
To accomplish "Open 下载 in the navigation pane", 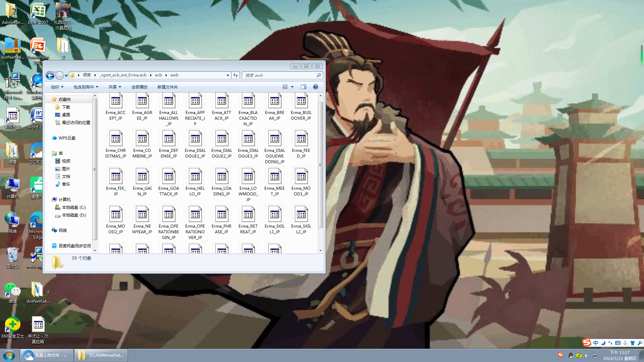I will (x=66, y=107).
